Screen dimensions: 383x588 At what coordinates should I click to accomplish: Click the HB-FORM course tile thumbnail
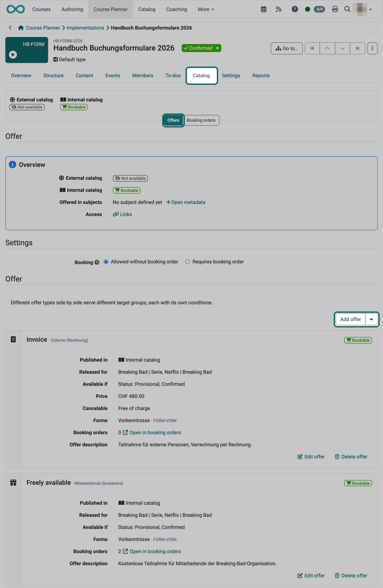tap(27, 50)
